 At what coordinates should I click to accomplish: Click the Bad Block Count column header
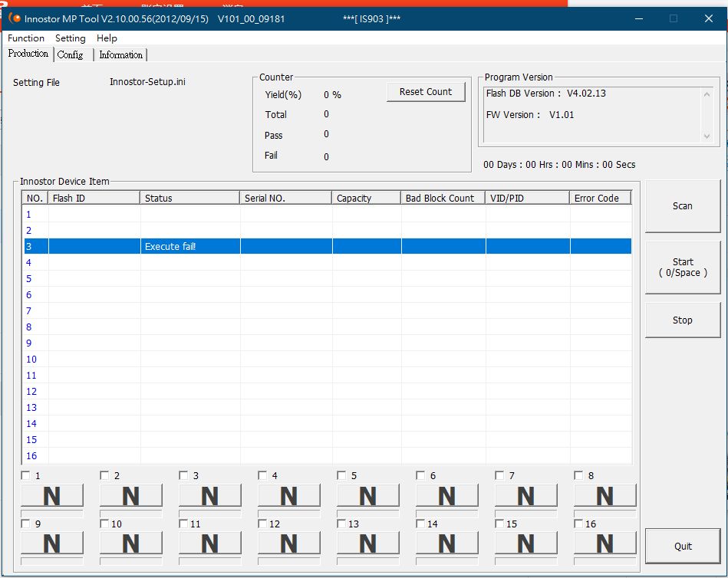point(443,198)
